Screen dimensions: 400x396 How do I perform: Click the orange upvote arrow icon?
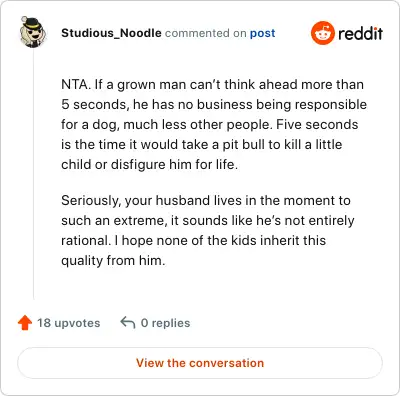click(25, 323)
